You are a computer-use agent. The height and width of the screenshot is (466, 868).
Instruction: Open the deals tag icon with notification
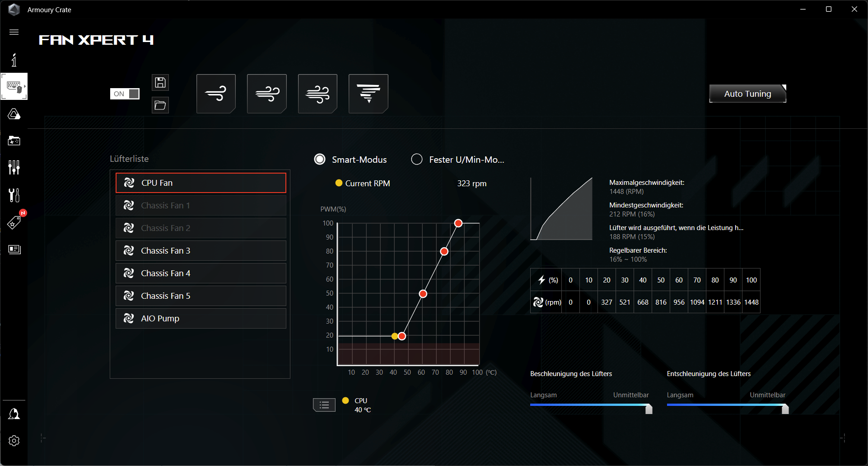point(14,222)
